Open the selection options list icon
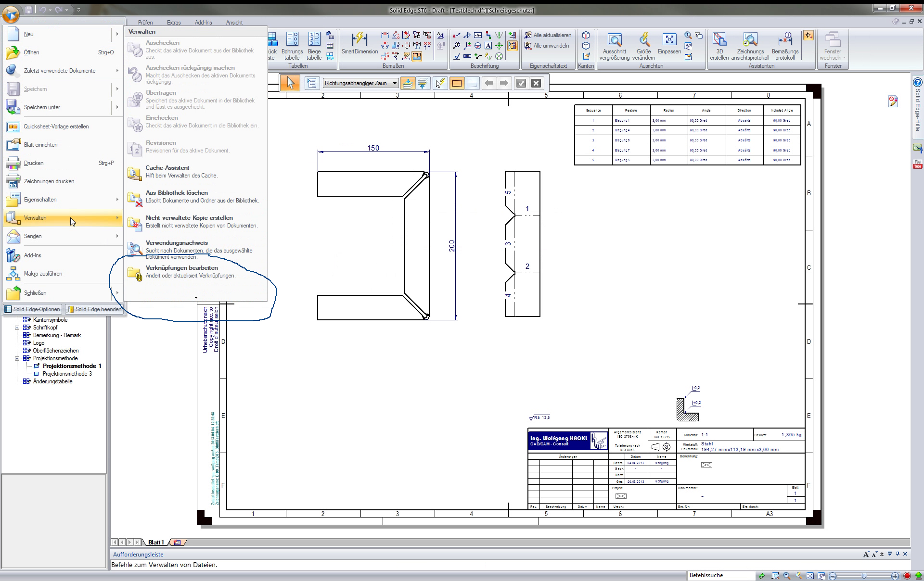924x581 pixels. tap(312, 83)
